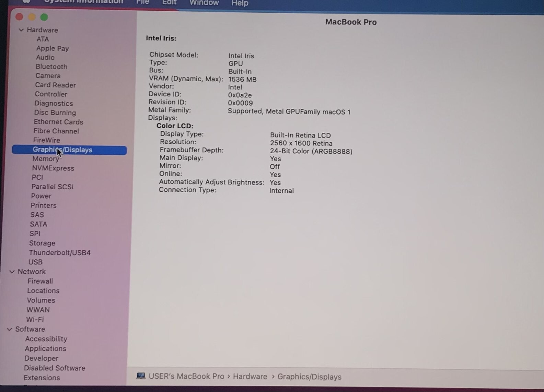Select Volumes in the sidebar
The width and height of the screenshot is (544, 392).
pos(41,300)
